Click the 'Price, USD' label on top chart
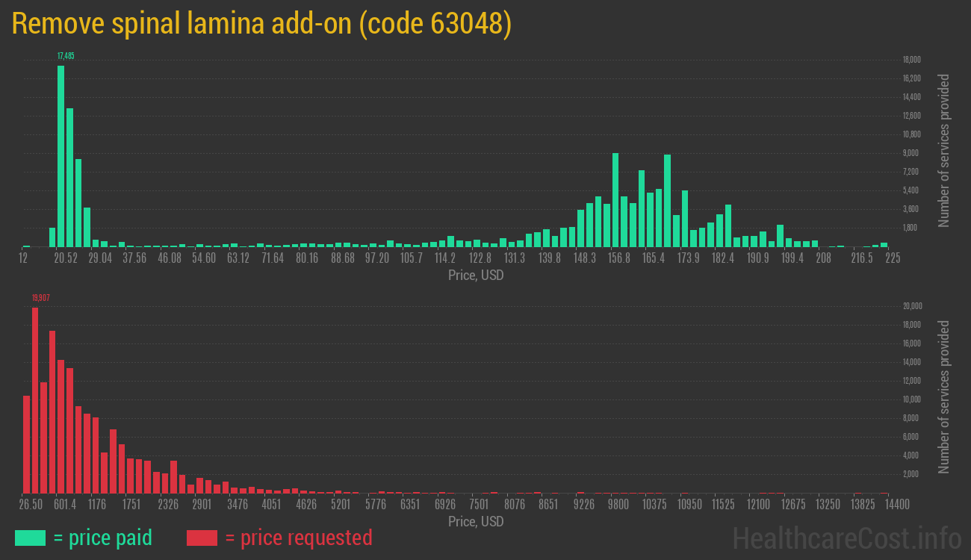971x560 pixels. 476,275
